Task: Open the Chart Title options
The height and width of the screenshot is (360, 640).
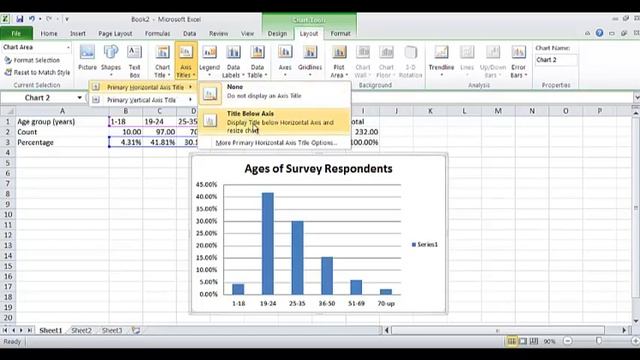Action: pos(162,61)
